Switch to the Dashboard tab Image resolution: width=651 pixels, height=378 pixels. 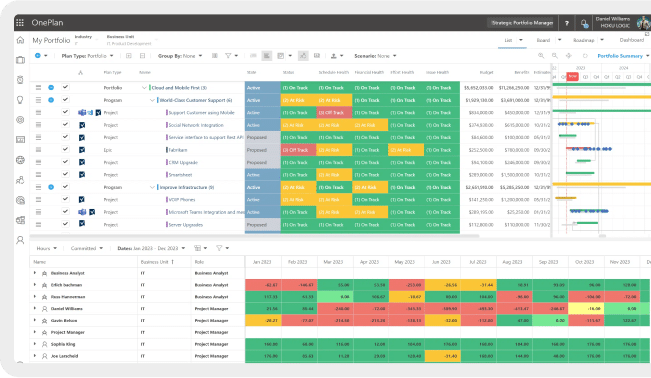click(x=631, y=40)
